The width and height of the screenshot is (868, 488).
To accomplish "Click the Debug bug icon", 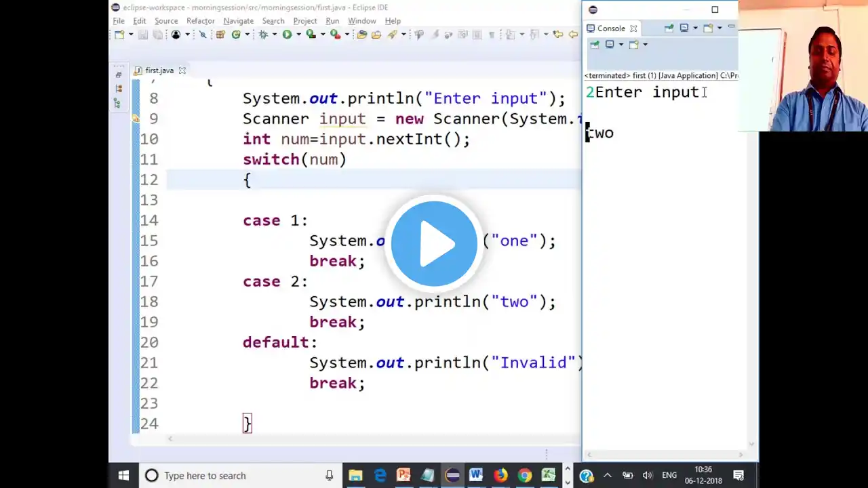I will (263, 35).
